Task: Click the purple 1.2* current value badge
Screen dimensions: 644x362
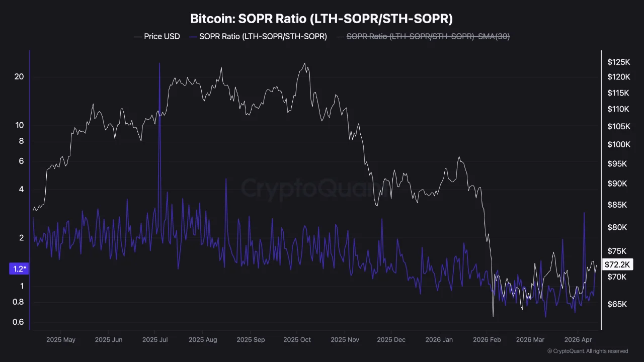Action: 19,269
